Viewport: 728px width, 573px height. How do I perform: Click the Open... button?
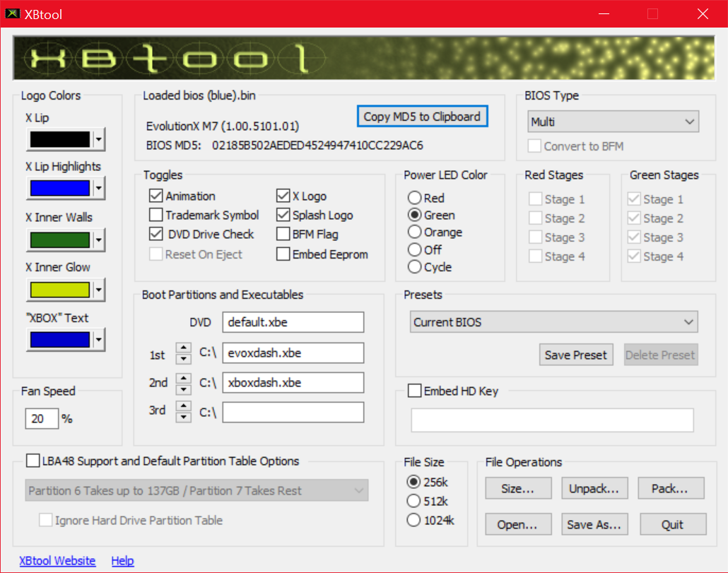pos(518,524)
